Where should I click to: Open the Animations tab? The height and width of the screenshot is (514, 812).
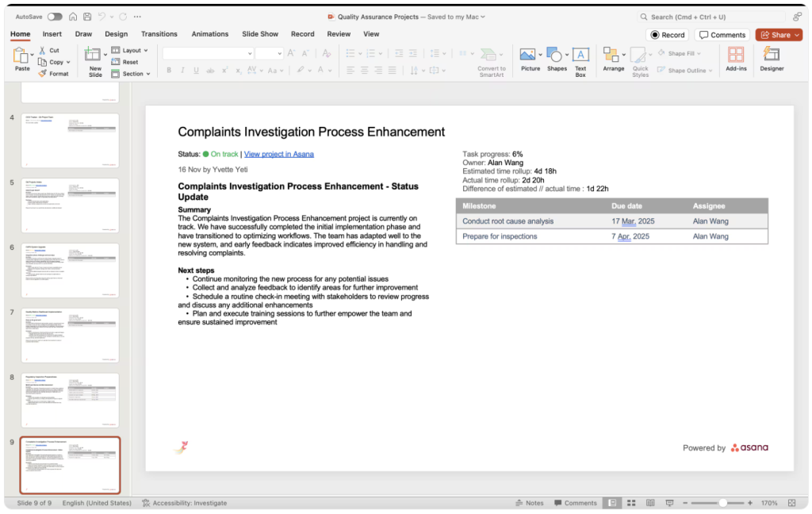209,33
